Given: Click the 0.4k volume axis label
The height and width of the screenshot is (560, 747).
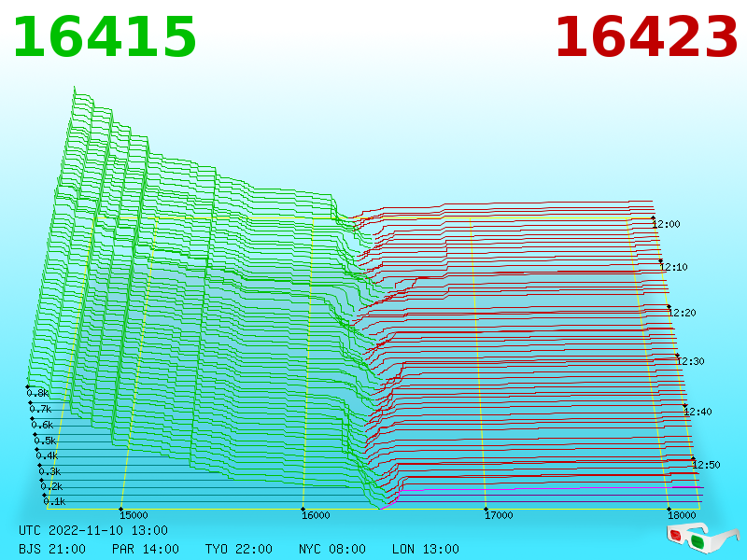Looking at the screenshot, I should tap(47, 456).
